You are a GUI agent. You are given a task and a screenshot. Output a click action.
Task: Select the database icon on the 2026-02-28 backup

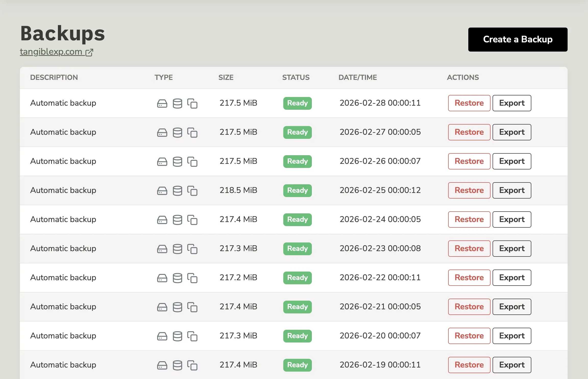click(x=177, y=103)
